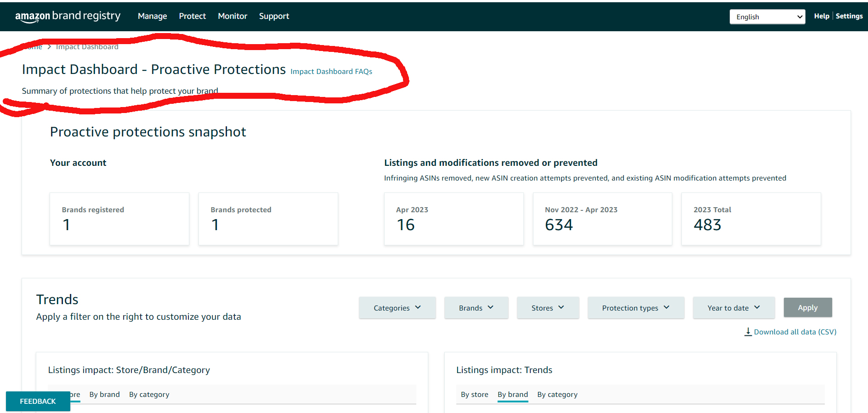Open the Feedback button
Viewport: 868px width, 413px height.
[38, 401]
